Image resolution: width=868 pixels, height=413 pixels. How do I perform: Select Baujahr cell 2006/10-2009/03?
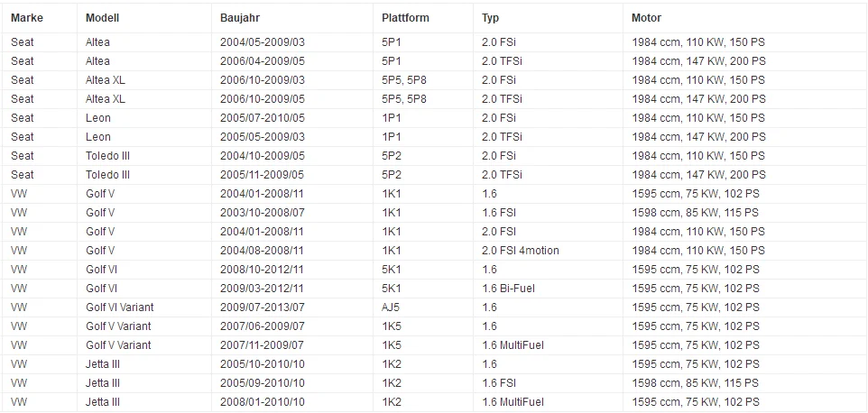[263, 79]
